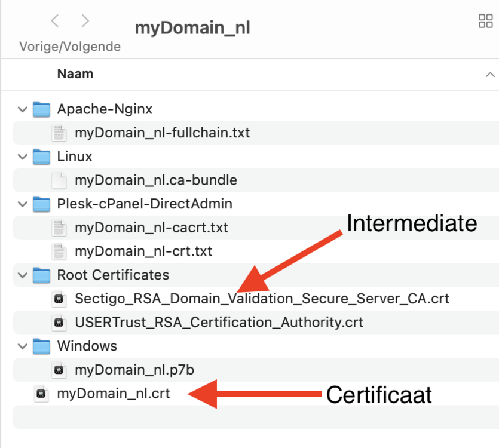The height and width of the screenshot is (448, 499).
Task: Click the Sectigo RSA certificate file icon
Action: (x=59, y=299)
